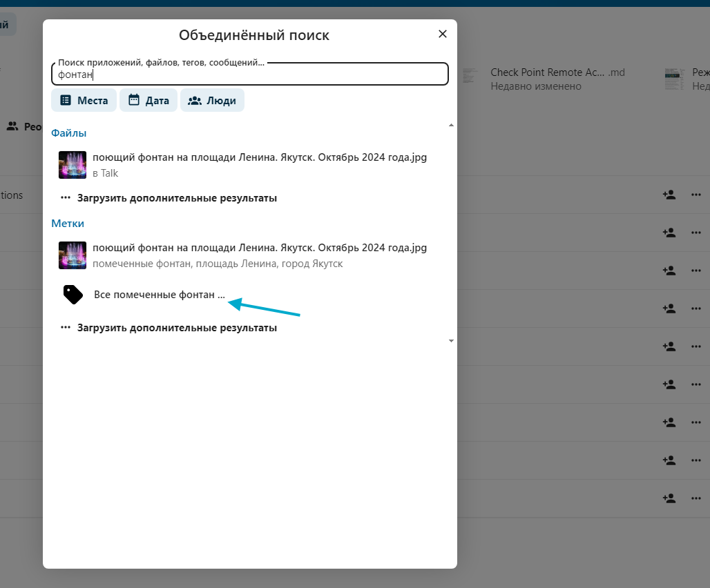Open the fountain jpg result located в Talk

click(260, 165)
